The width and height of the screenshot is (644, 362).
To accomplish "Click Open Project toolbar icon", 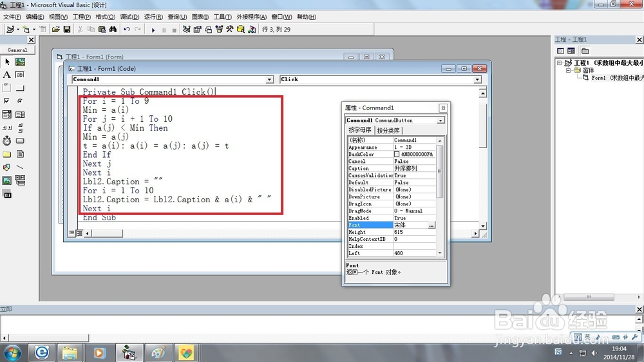I will [55, 29].
